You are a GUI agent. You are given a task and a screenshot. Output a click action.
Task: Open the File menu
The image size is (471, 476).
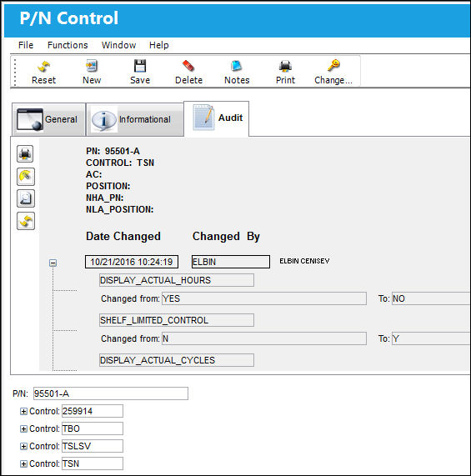click(x=26, y=45)
